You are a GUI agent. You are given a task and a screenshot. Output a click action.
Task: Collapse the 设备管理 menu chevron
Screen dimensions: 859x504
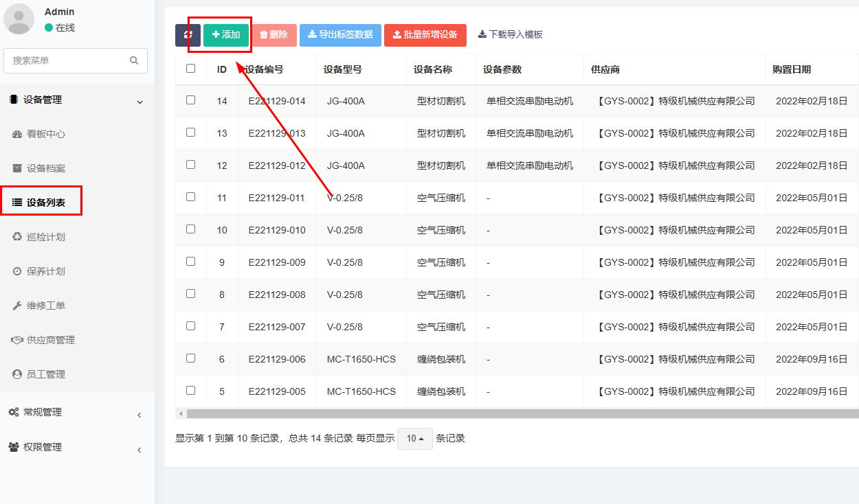click(140, 102)
